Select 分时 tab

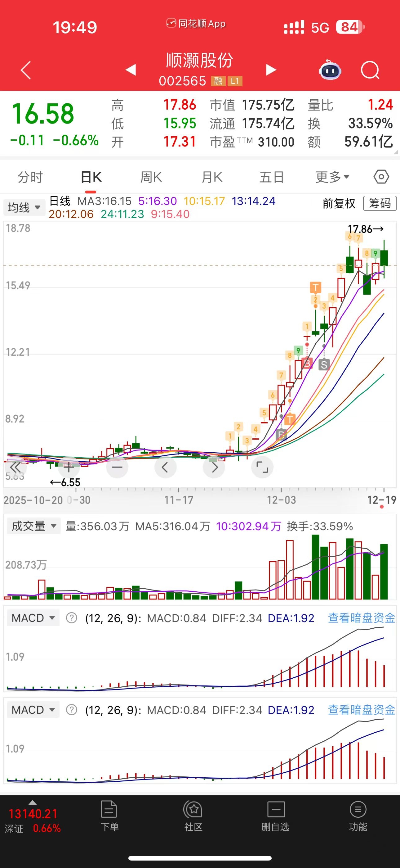[x=30, y=177]
